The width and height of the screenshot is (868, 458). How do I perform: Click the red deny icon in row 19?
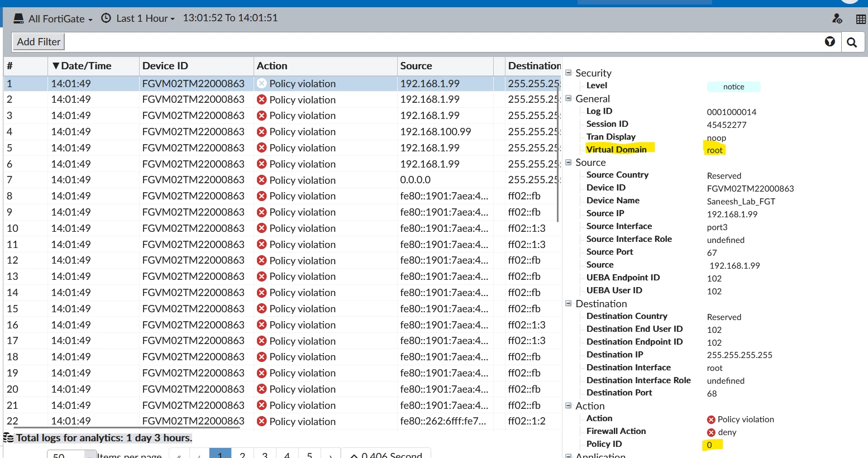pyautogui.click(x=261, y=373)
